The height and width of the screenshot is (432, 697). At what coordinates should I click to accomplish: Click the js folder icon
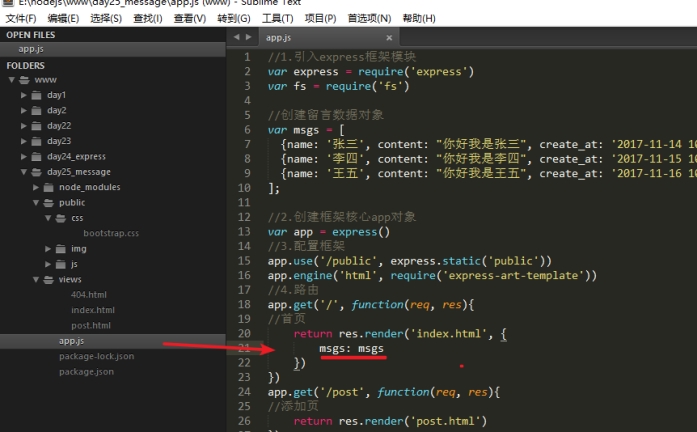61,264
